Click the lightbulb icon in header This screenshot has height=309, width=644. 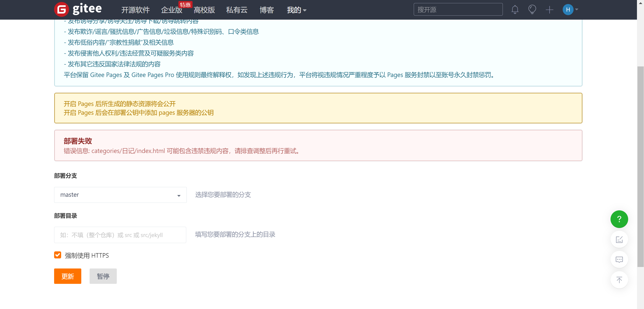532,10
